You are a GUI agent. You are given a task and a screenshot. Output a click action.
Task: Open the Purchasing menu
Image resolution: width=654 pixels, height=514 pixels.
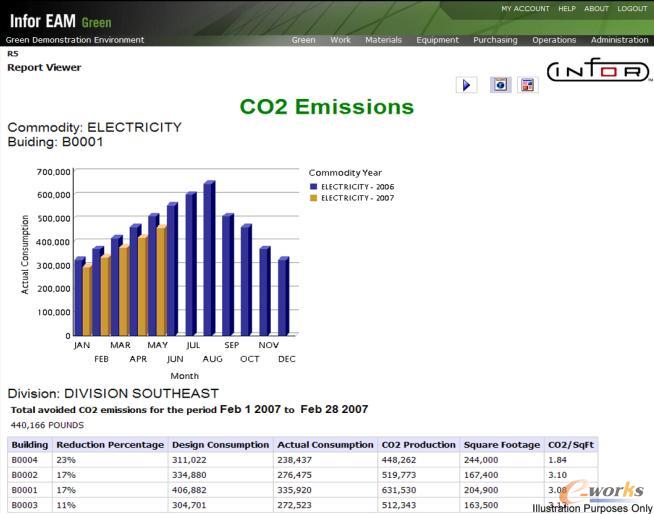click(x=495, y=40)
